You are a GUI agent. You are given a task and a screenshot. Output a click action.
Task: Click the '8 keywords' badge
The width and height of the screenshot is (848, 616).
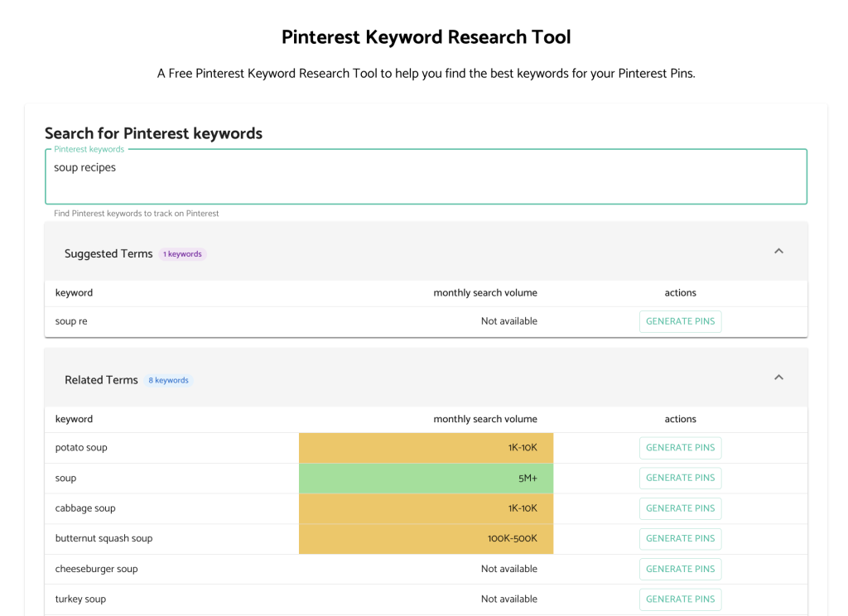[168, 379]
